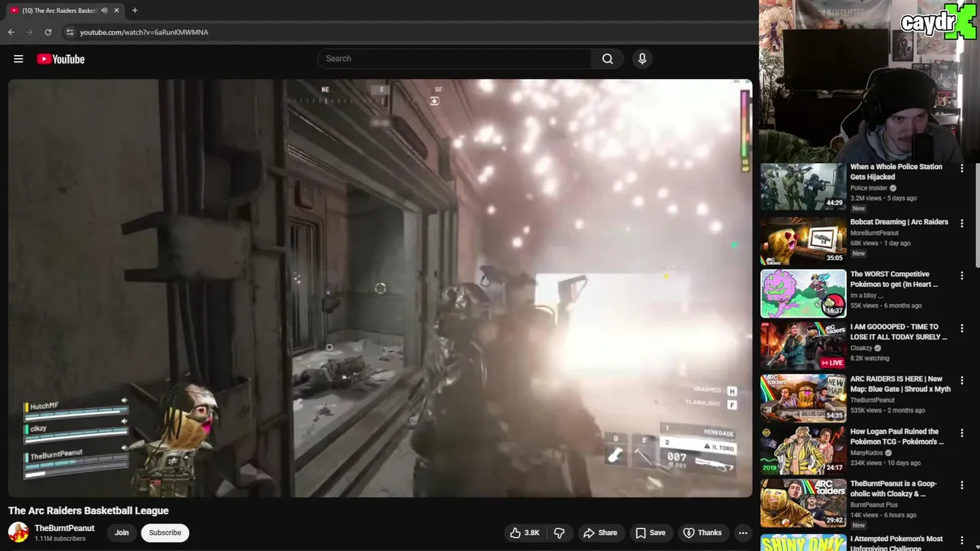Click 'Police Insider' channel name
Screen dimensions: 980x551
[869, 188]
